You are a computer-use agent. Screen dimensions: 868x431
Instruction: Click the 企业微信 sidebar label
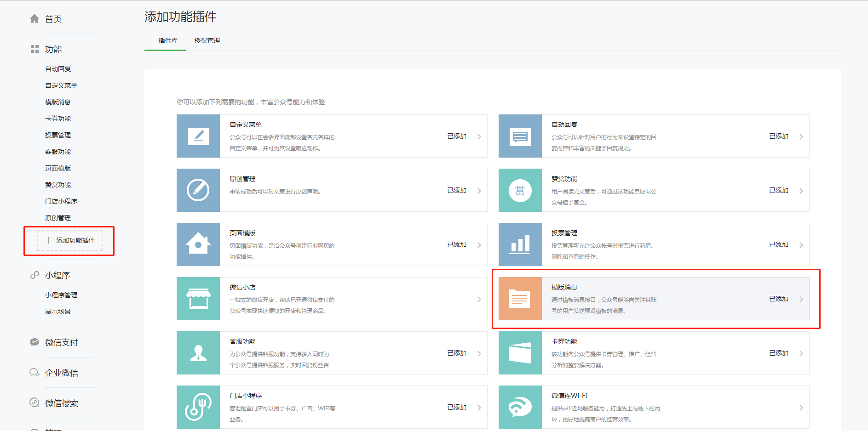(x=62, y=373)
